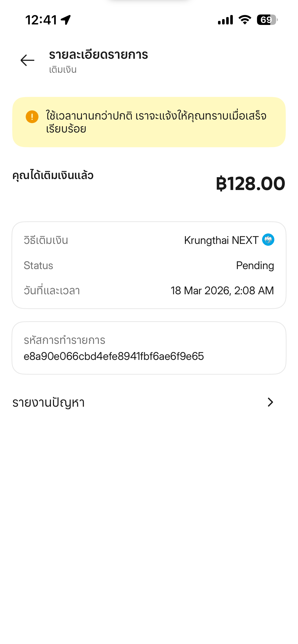Click the Krungthai bank logo icon
Viewport: 298px width, 644px height.
[268, 240]
